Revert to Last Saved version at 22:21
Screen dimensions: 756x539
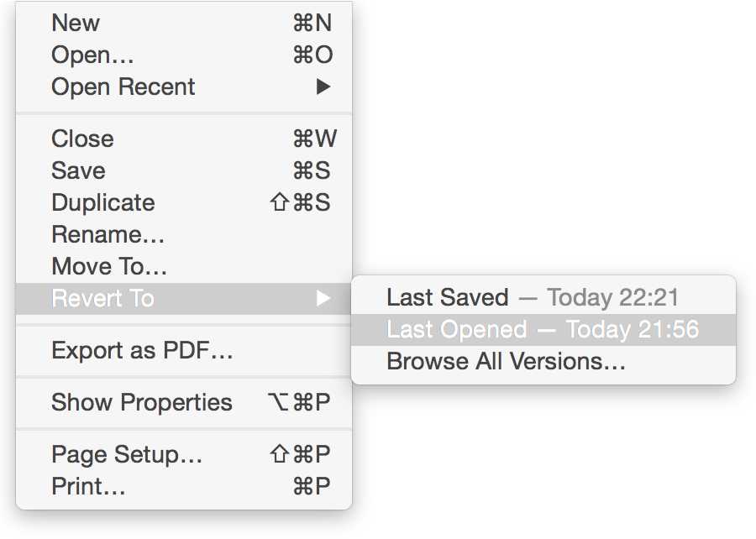click(543, 298)
